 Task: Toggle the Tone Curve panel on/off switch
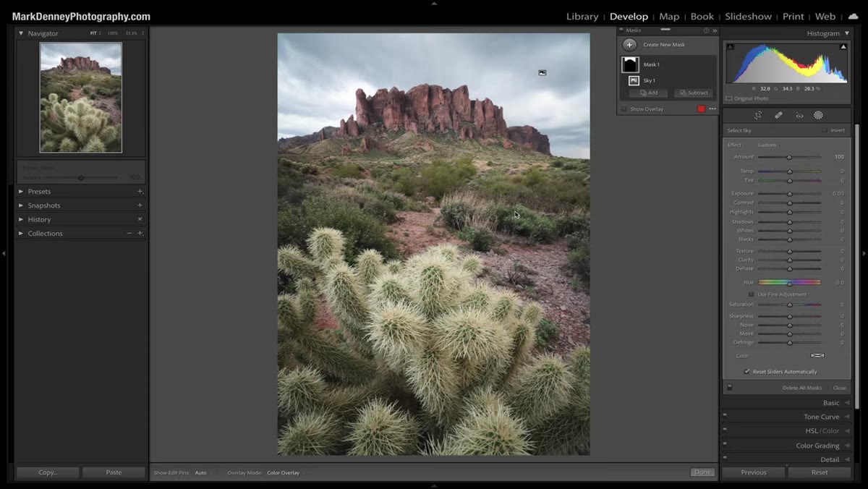(x=724, y=416)
